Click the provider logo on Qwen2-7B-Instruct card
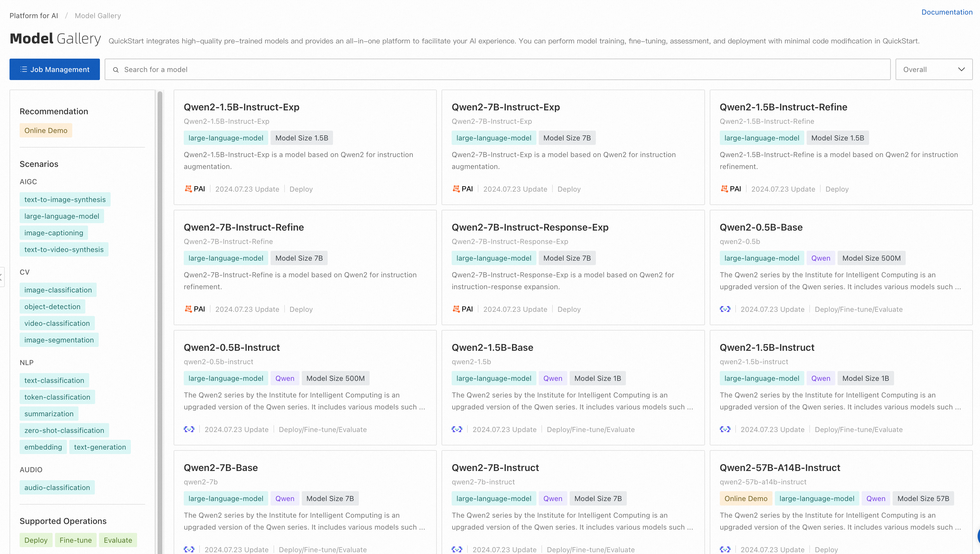Screen dimensions: 980x554 click(x=457, y=550)
